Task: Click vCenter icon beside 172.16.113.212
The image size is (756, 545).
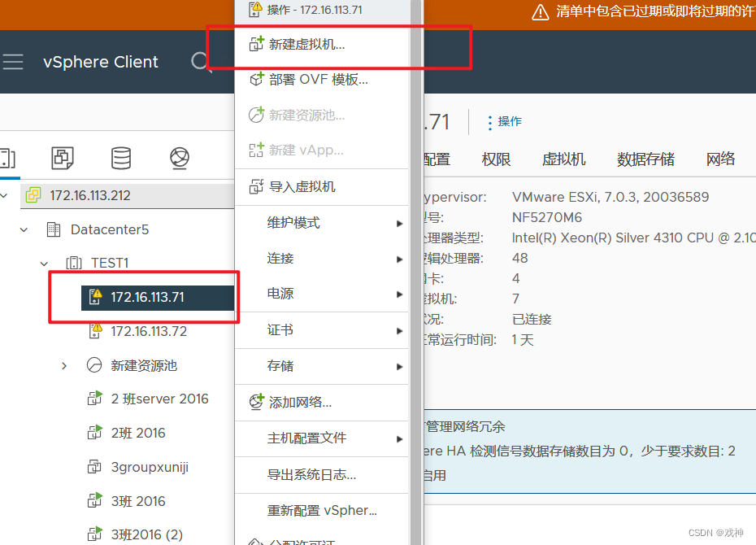Action: coord(33,195)
